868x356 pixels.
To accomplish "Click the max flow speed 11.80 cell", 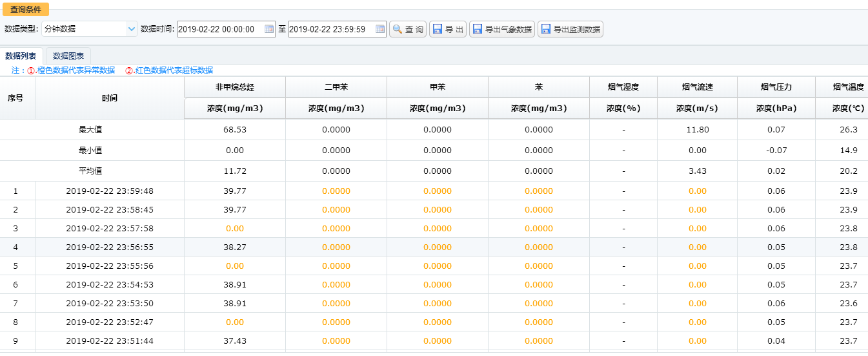I will click(x=698, y=130).
